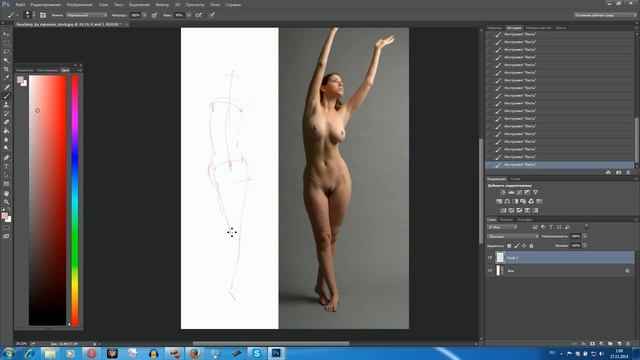
Task: Open the Фильтр menu
Action: (x=162, y=4)
